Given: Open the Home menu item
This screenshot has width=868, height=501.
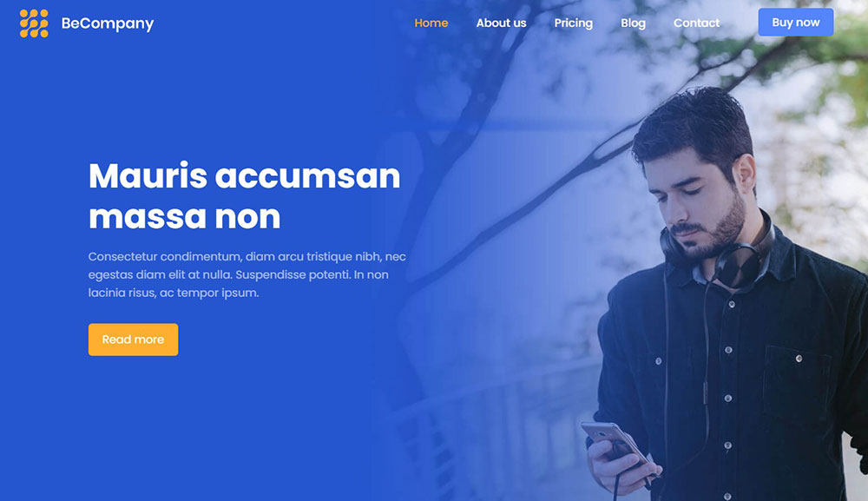Looking at the screenshot, I should click(431, 23).
